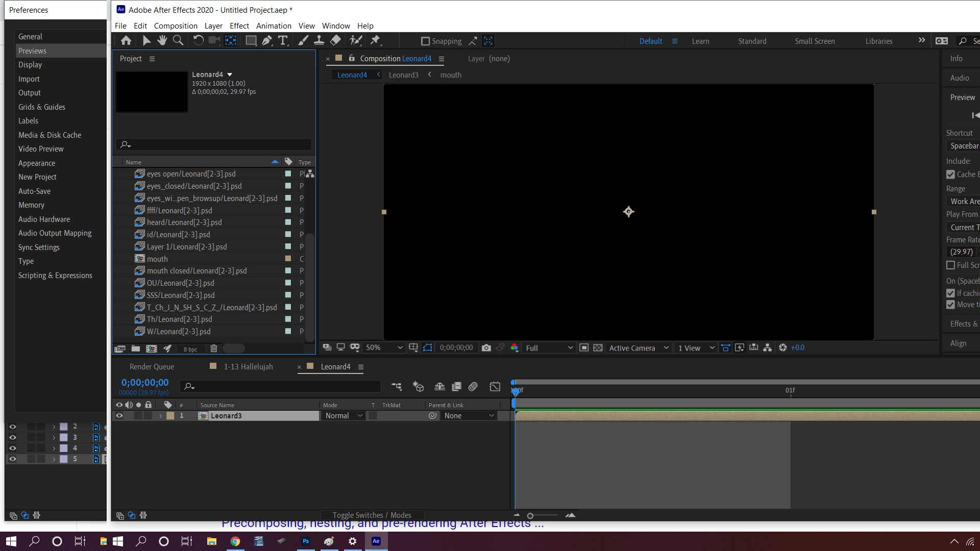Click the Home icon in the toolbar
Viewport: 980px width, 551px height.
pos(126,41)
